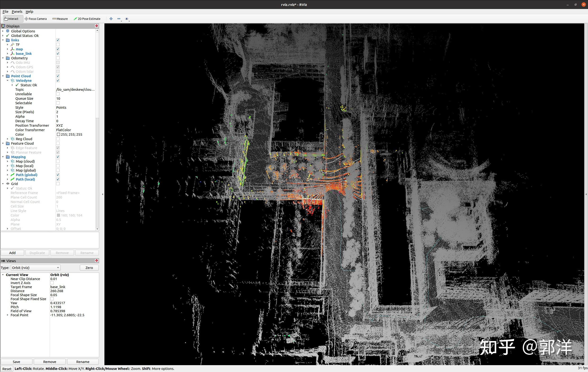Viewport: 588px width, 372px height.
Task: Click the plus add-tool icon in toolbar
Action: pyautogui.click(x=111, y=19)
